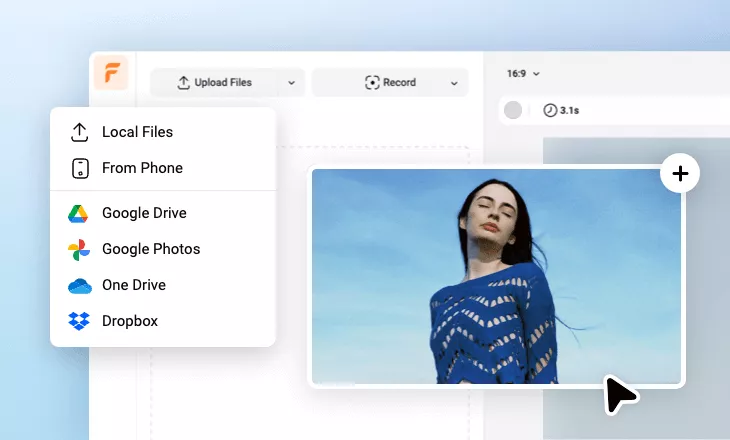
Task: Choose Dropbox upload source
Action: coord(163,321)
